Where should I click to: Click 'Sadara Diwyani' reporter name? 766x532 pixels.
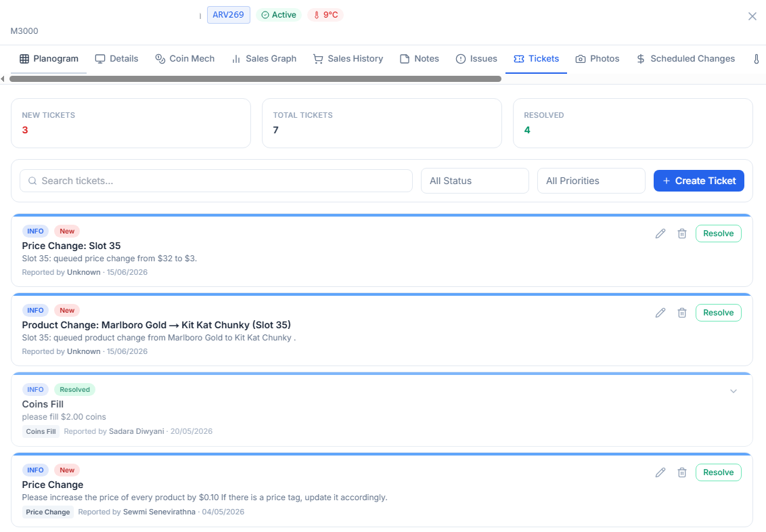coord(136,431)
